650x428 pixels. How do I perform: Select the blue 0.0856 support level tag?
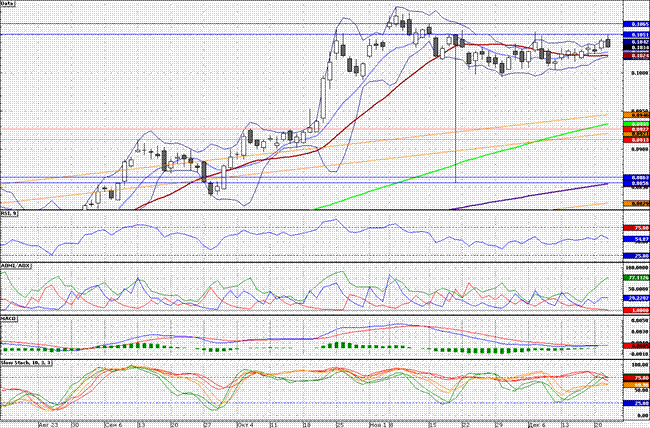(636, 183)
